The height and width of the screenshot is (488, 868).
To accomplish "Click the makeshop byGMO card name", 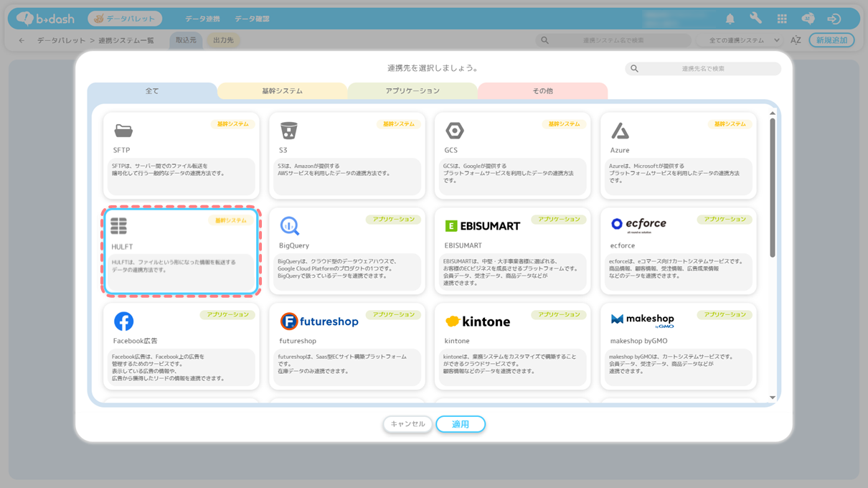I will [638, 341].
